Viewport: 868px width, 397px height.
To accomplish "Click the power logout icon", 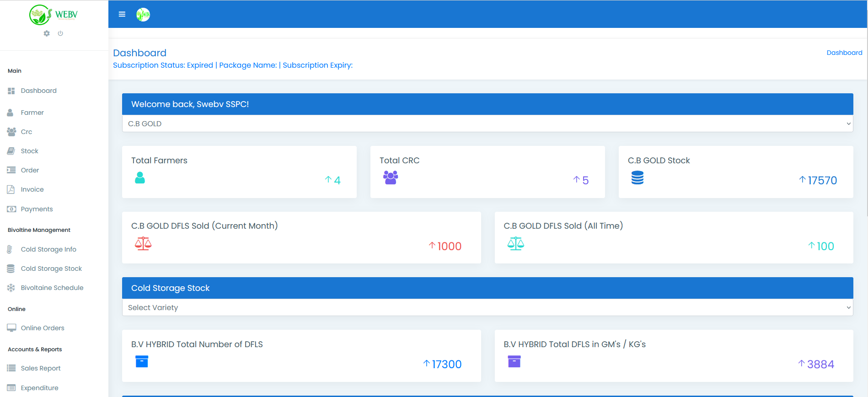I will click(60, 33).
